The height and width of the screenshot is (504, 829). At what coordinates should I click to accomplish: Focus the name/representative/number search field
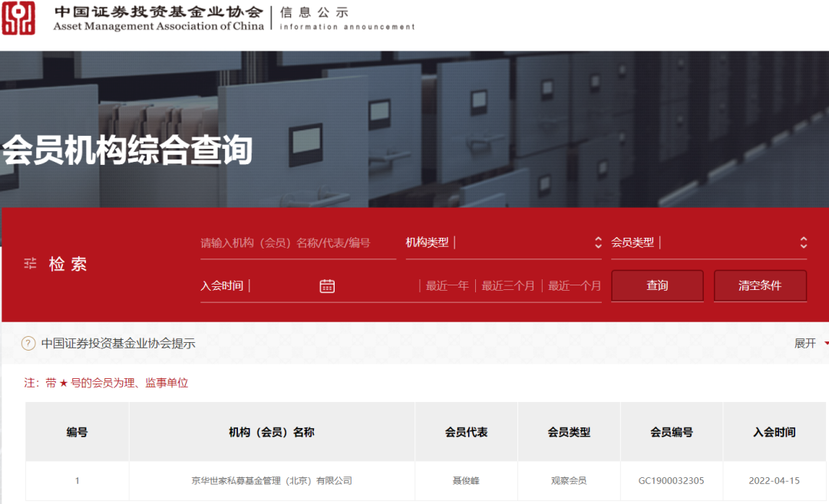(298, 243)
